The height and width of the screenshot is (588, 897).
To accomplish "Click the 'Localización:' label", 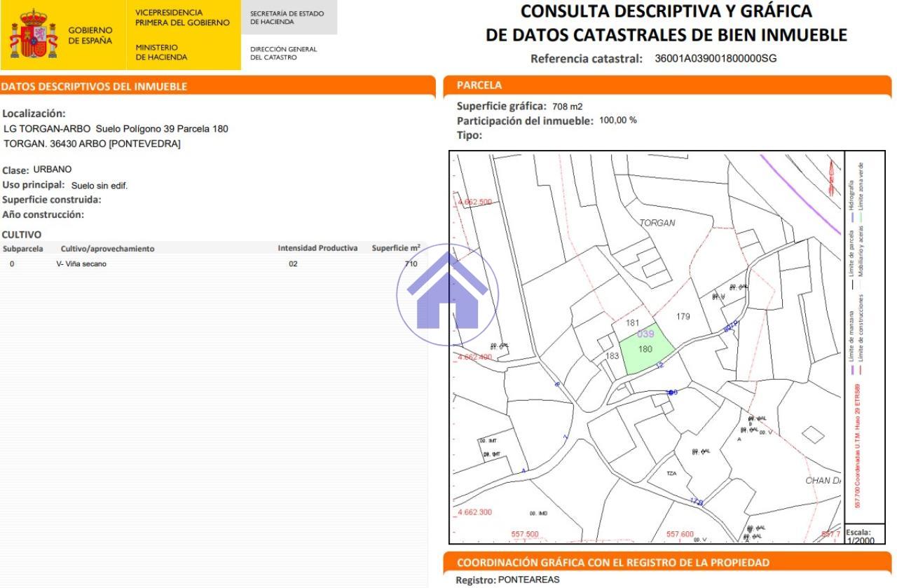I will click(x=34, y=114).
